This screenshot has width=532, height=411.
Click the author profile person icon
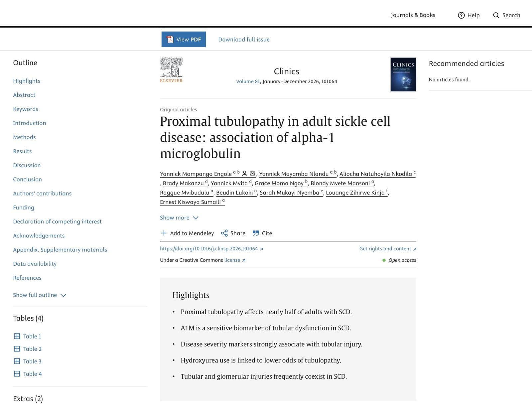[244, 174]
